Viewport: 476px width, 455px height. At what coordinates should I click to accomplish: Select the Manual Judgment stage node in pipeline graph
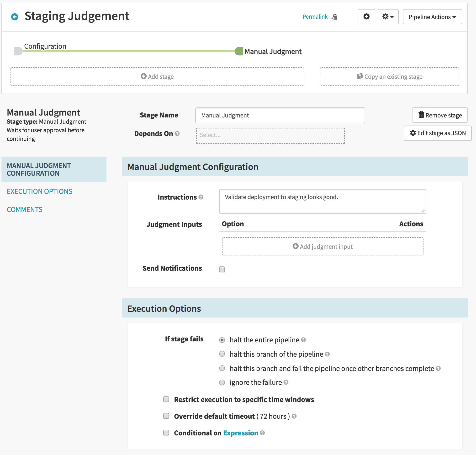(239, 51)
